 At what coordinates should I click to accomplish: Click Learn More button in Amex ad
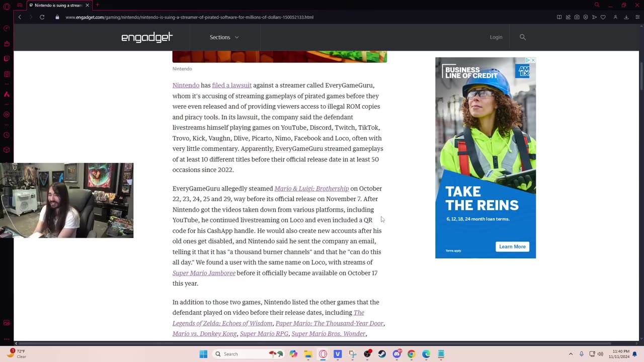tap(512, 246)
